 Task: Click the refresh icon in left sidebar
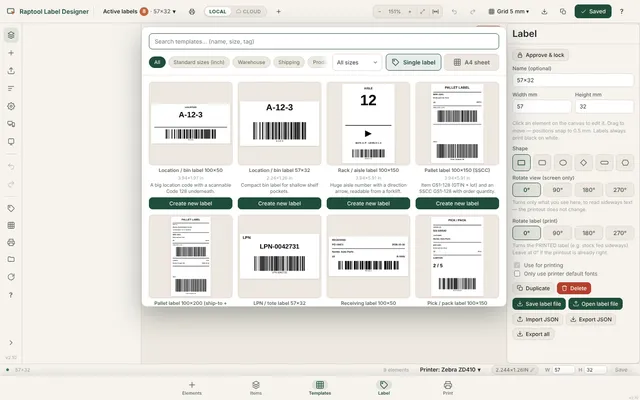click(11, 277)
